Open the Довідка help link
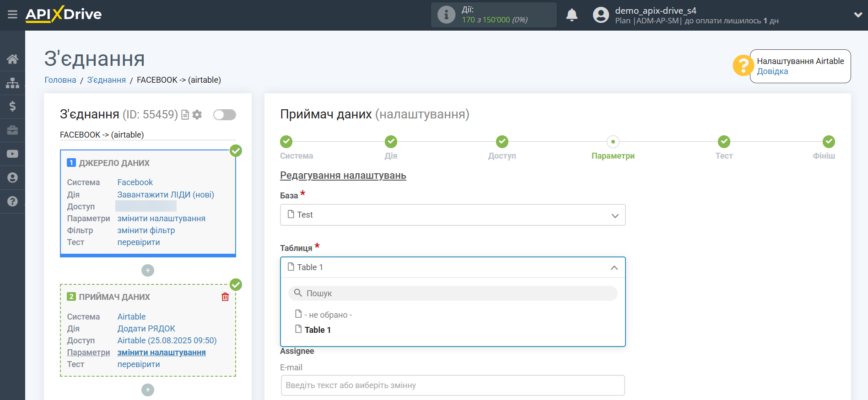This screenshot has height=400, width=868. click(x=772, y=71)
